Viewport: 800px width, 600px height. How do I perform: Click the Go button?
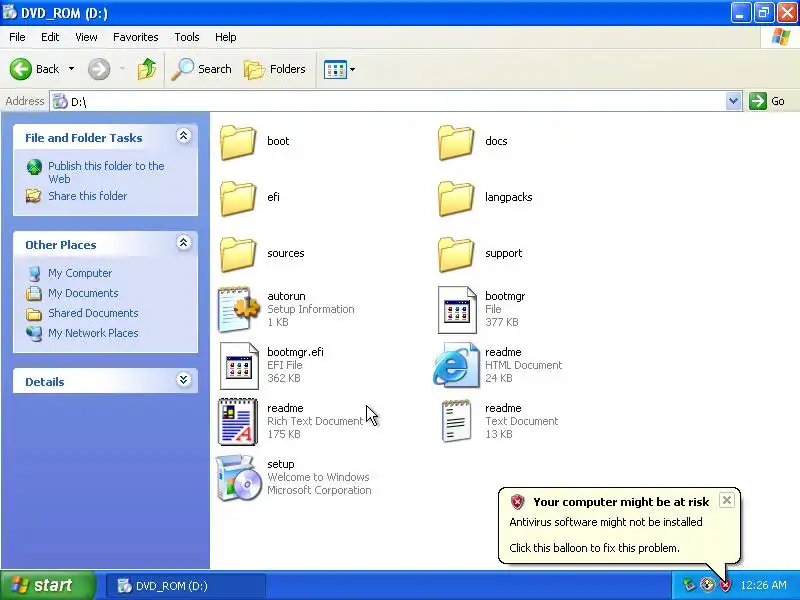(767, 101)
